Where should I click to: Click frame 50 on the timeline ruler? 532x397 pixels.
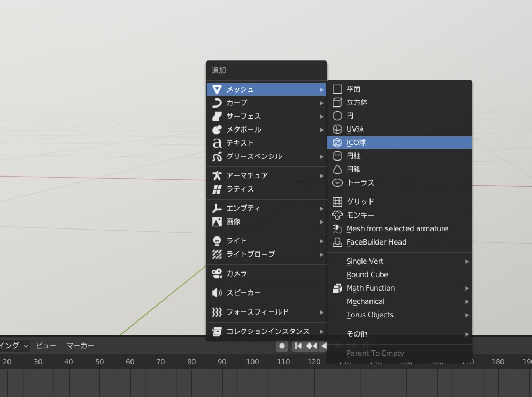(99, 362)
